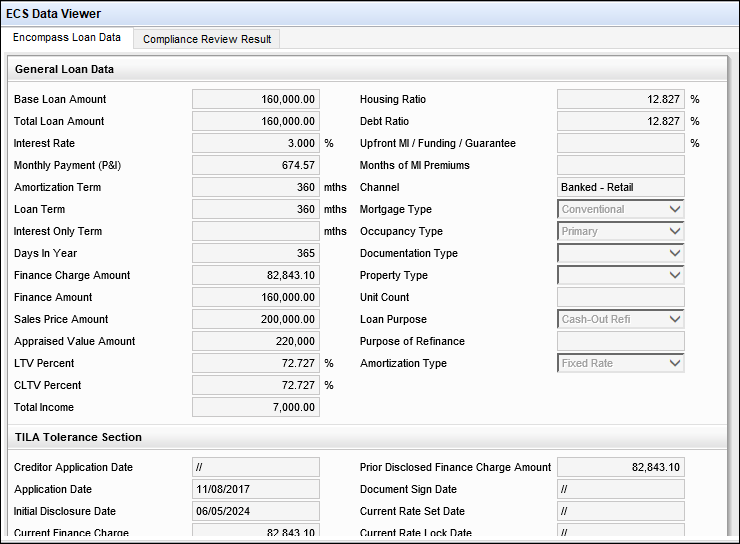Click the Loan Purpose label
Image resolution: width=740 pixels, height=544 pixels.
[393, 319]
